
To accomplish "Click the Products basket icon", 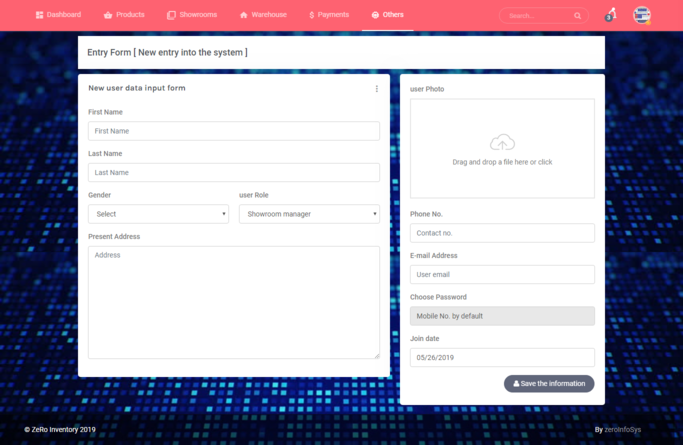I will [108, 15].
